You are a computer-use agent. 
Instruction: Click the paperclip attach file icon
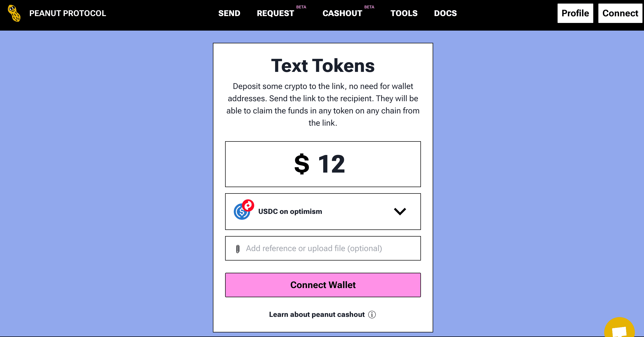click(238, 249)
